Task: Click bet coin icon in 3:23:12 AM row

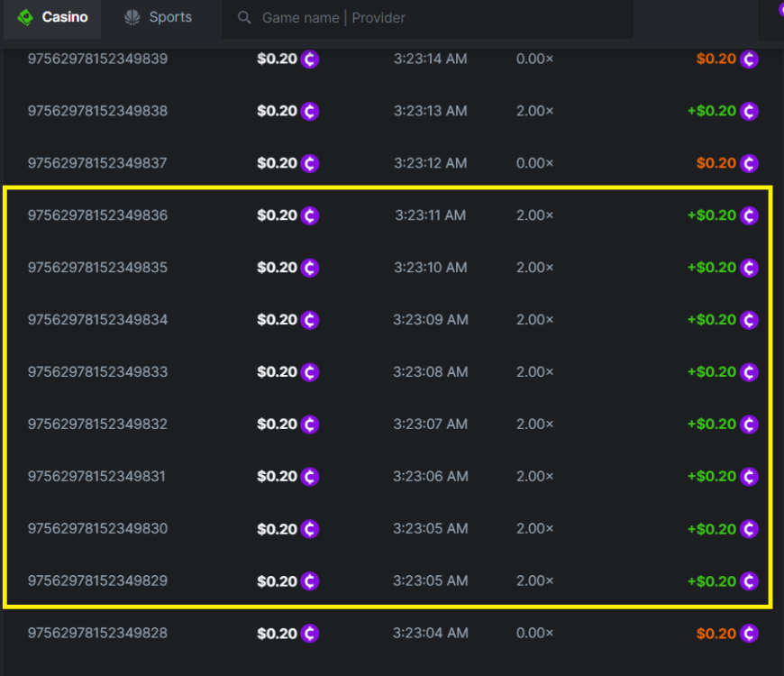Action: 310,163
